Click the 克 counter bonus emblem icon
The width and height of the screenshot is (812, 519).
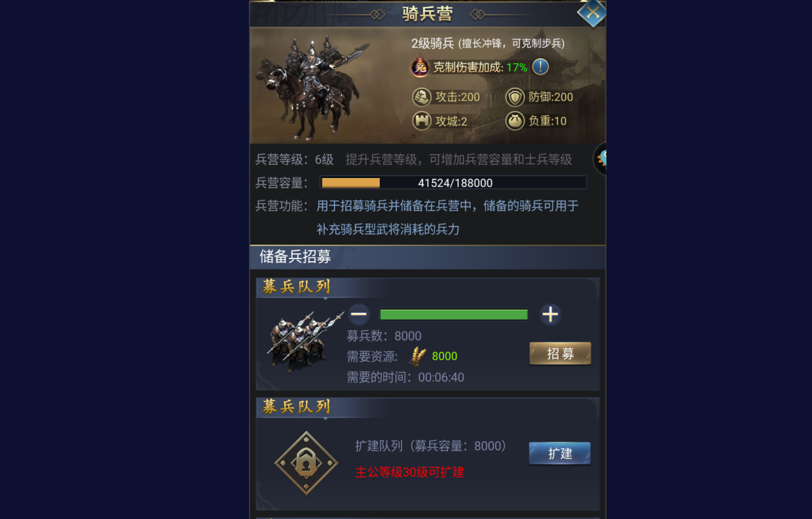[420, 67]
